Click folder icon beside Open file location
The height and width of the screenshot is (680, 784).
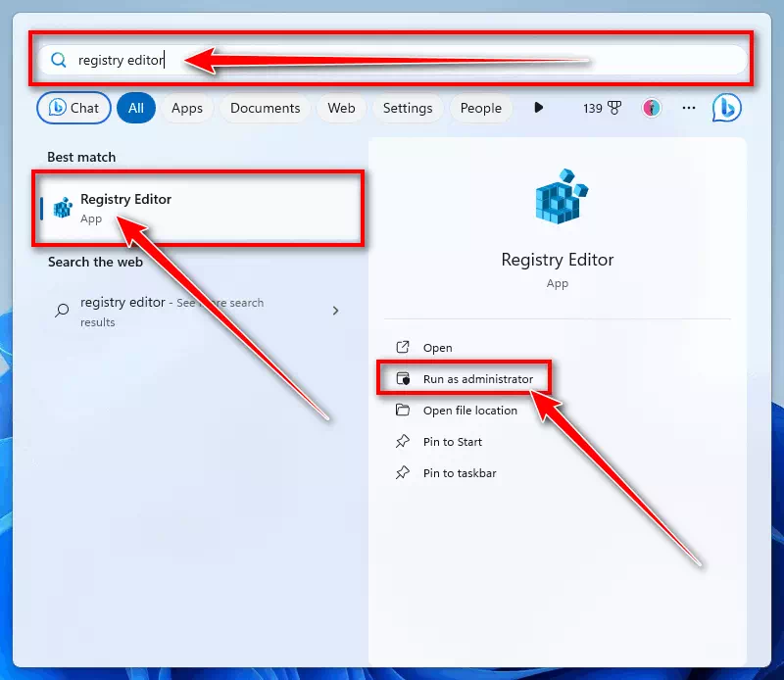tap(403, 410)
